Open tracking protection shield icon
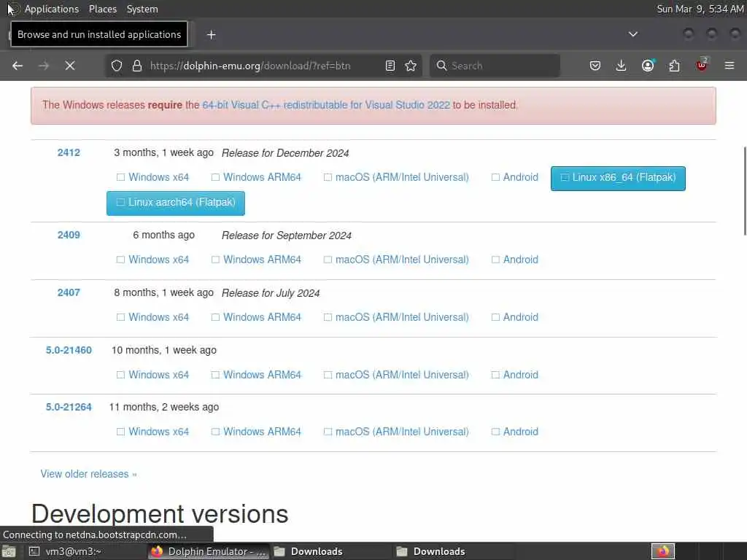The height and width of the screenshot is (560, 747). [x=117, y=66]
